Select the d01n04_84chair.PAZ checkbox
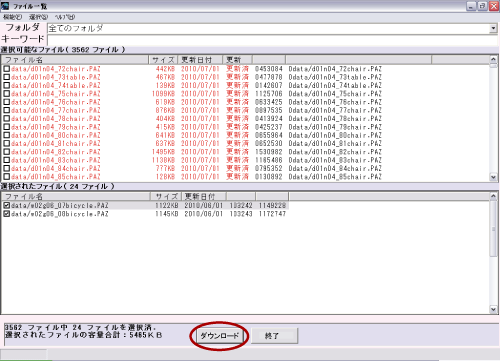Screen dimensions: 500x361 pyautogui.click(x=6, y=169)
